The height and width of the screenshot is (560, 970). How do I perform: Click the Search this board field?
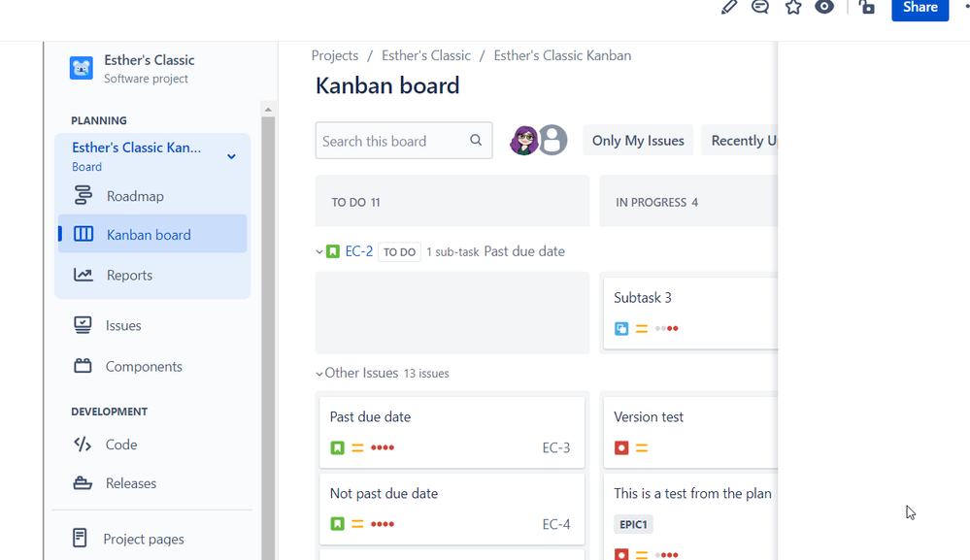[398, 140]
